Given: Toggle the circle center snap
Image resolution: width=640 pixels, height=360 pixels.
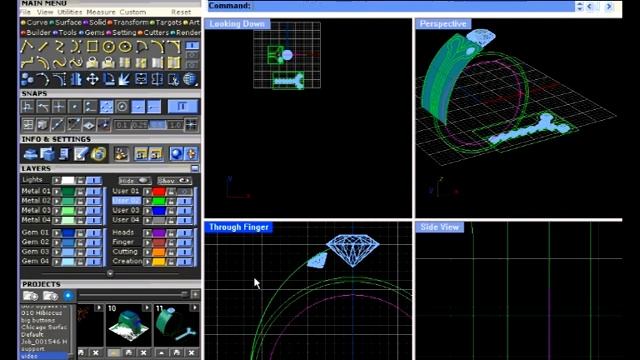Looking at the screenshot, I should (x=122, y=107).
